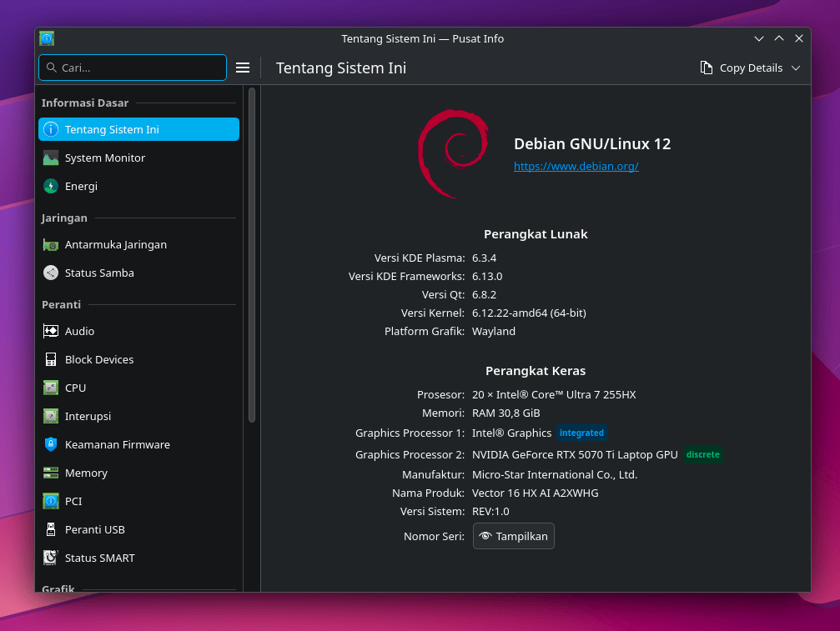Click the Interupsi icon
840x631 pixels.
coord(50,417)
